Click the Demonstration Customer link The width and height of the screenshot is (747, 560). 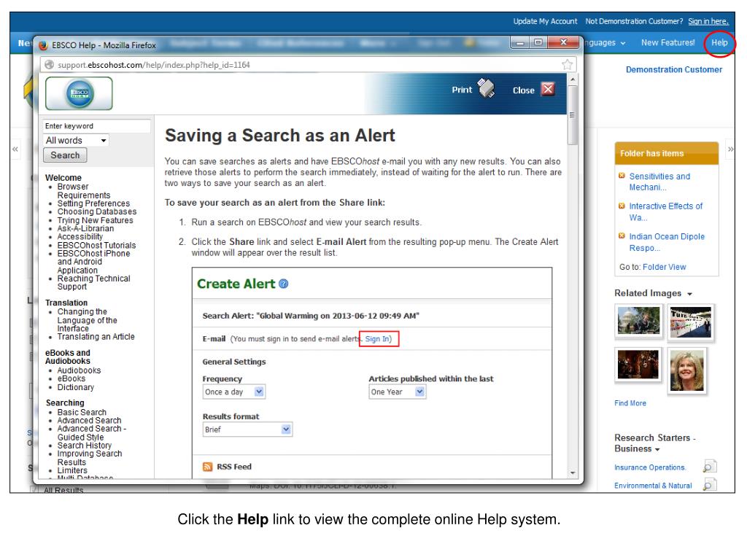[x=673, y=69]
